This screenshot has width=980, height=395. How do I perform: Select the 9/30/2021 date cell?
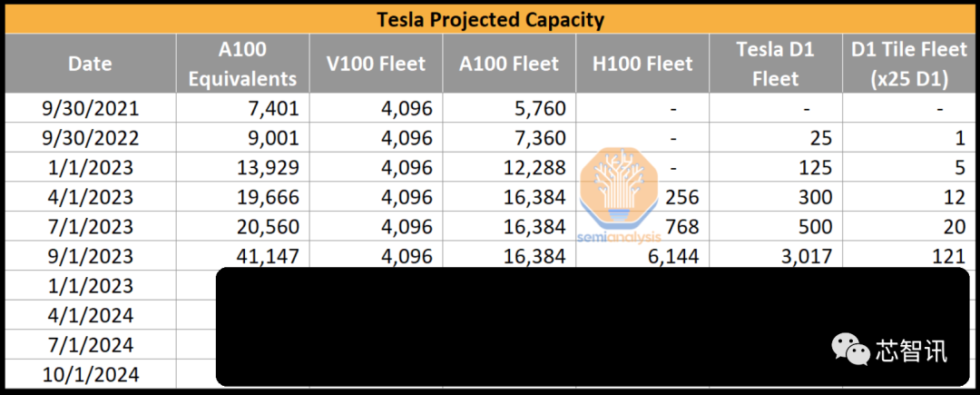pyautogui.click(x=91, y=109)
